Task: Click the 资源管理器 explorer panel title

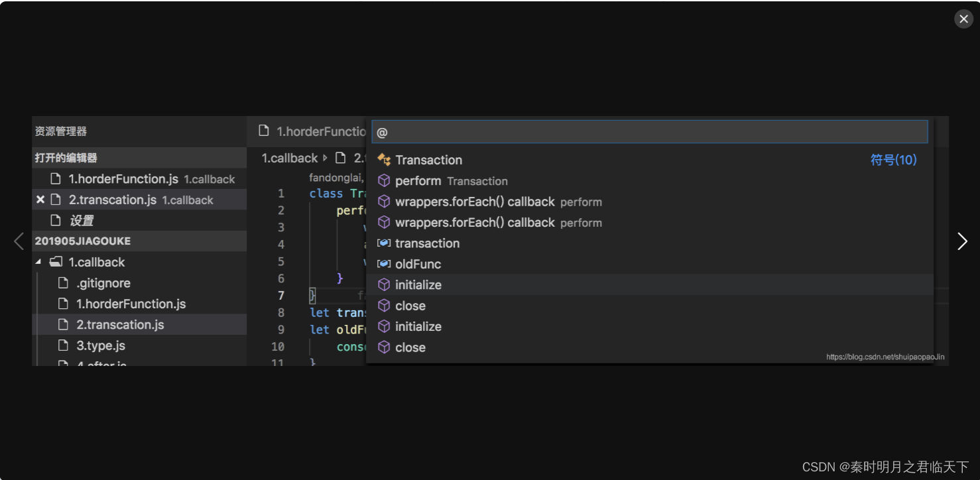Action: tap(61, 131)
